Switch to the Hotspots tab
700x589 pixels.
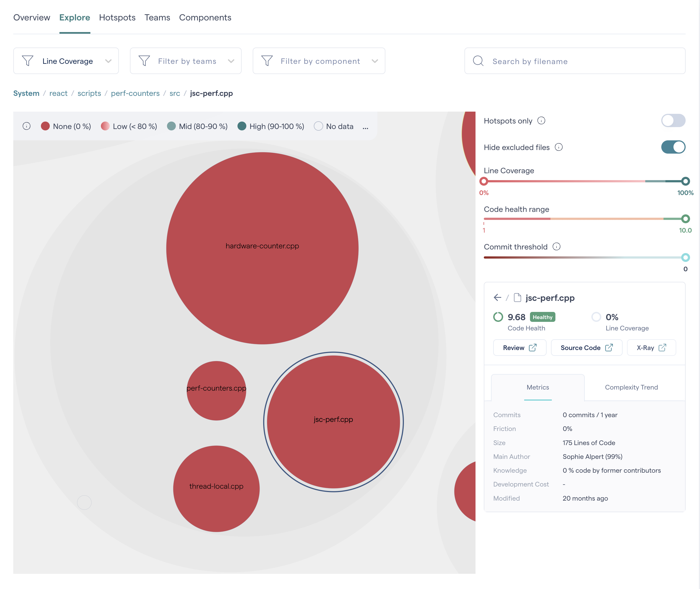coord(117,17)
